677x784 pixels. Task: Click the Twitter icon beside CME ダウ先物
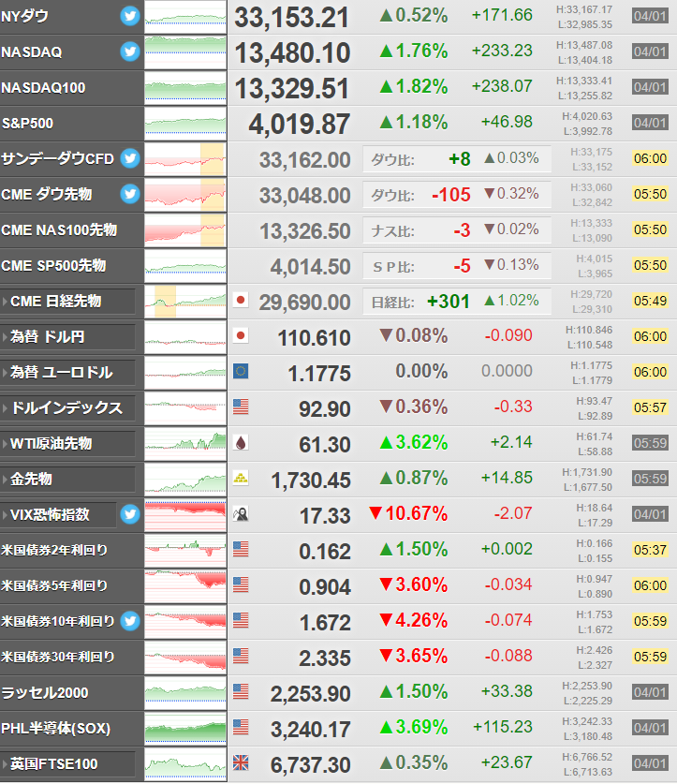click(130, 194)
